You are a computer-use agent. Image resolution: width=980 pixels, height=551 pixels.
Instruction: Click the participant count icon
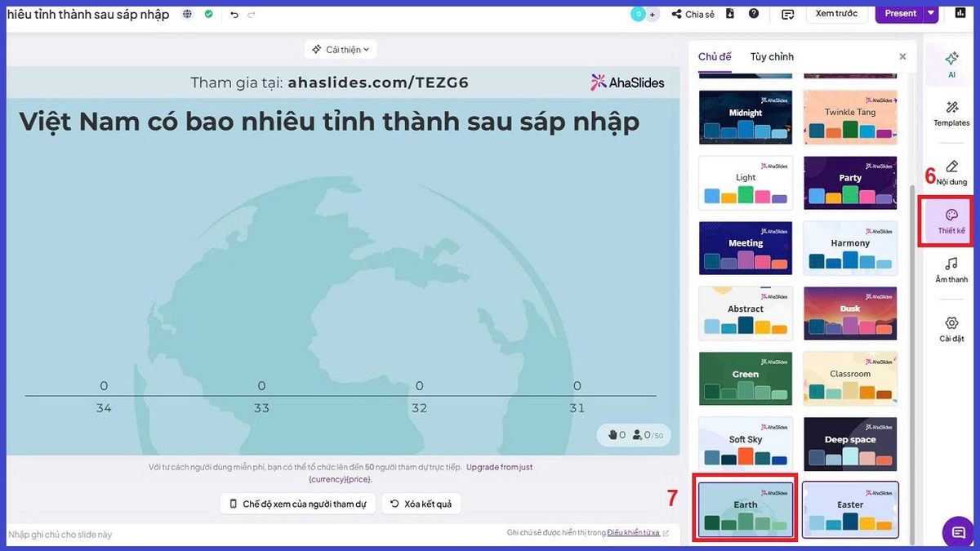(x=638, y=435)
